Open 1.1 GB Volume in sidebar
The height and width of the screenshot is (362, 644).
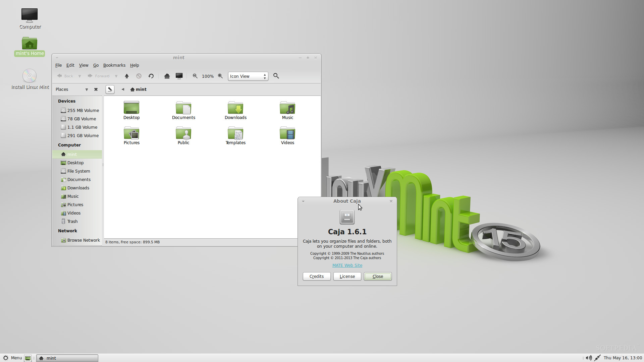coord(77,127)
